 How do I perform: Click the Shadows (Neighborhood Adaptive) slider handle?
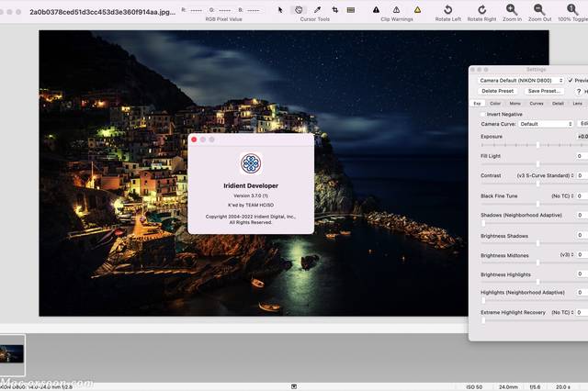pyautogui.click(x=483, y=224)
